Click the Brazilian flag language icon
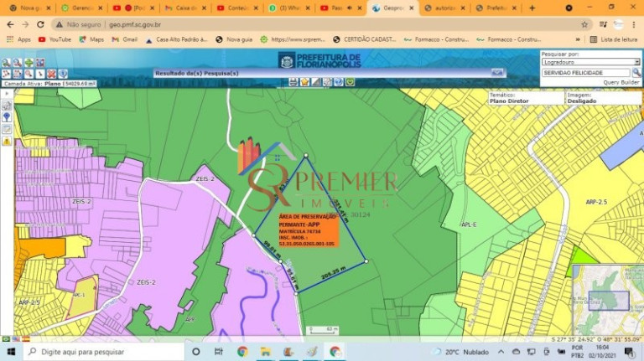644x361 pixels. pyautogui.click(x=6, y=339)
